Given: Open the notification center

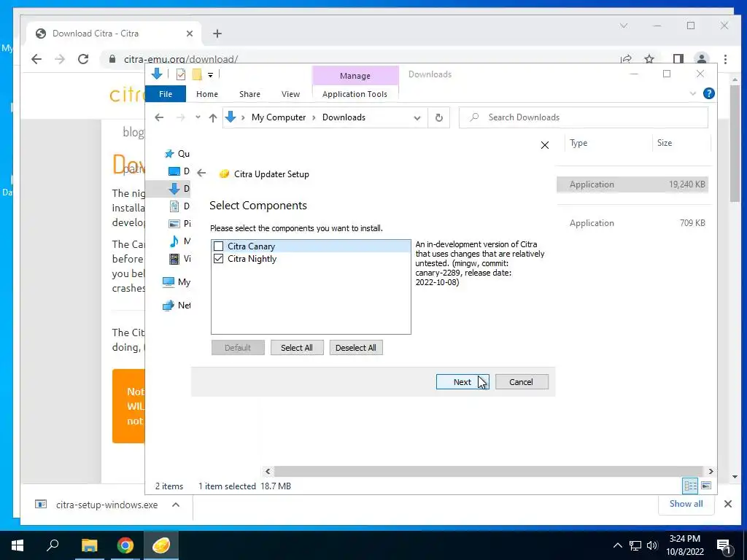Looking at the screenshot, I should click(x=724, y=545).
